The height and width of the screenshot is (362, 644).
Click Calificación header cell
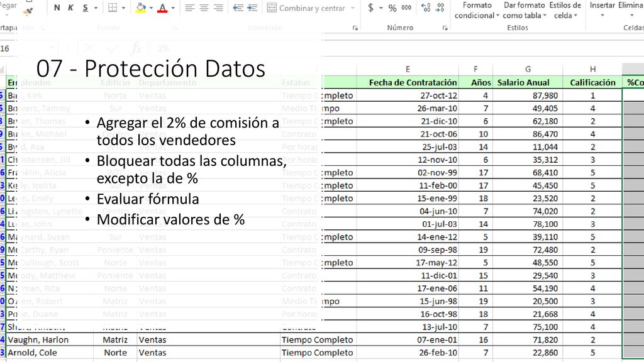coord(592,82)
